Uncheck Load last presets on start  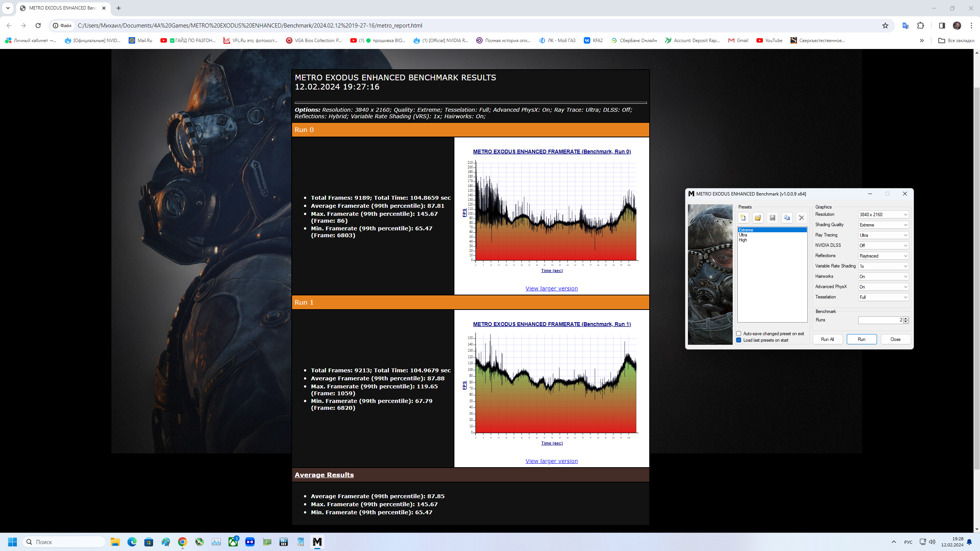pyautogui.click(x=739, y=340)
